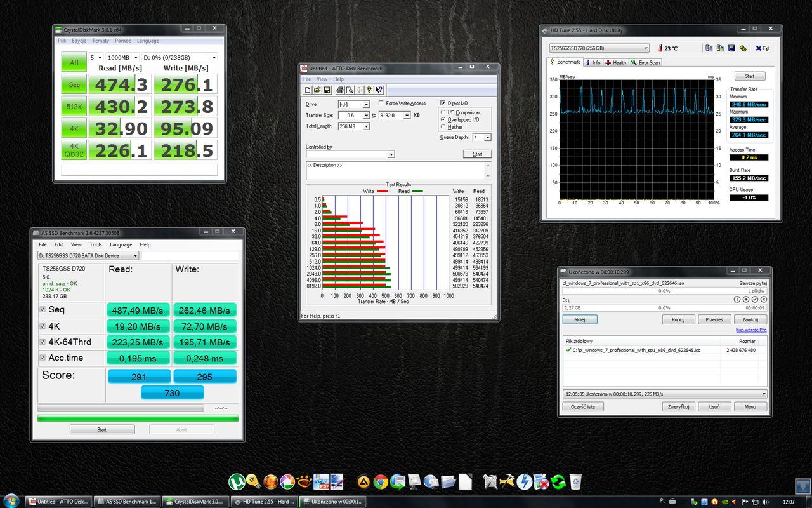Click the second copy screenshot icon in HD Tune
Screen dimensions: 812x508
coord(720,48)
